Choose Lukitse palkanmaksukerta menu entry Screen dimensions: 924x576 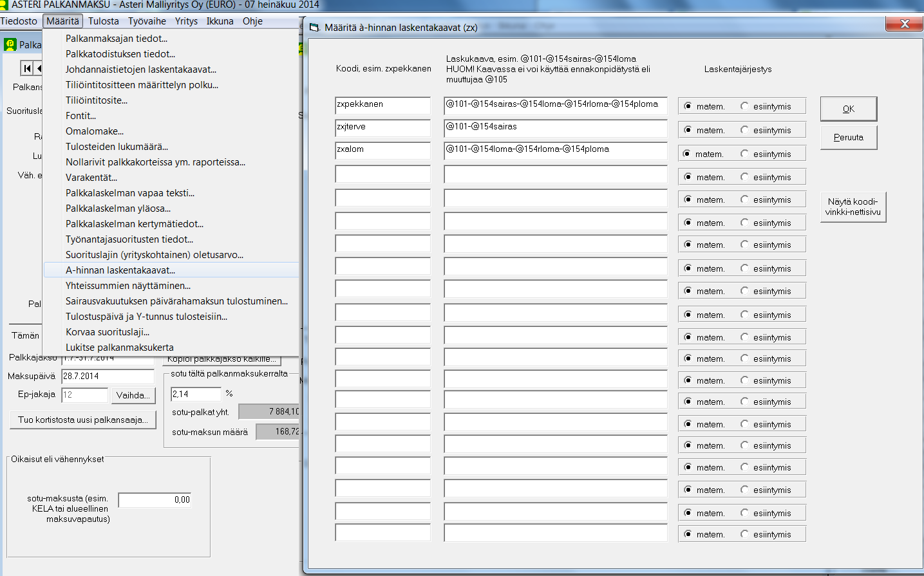171,348
